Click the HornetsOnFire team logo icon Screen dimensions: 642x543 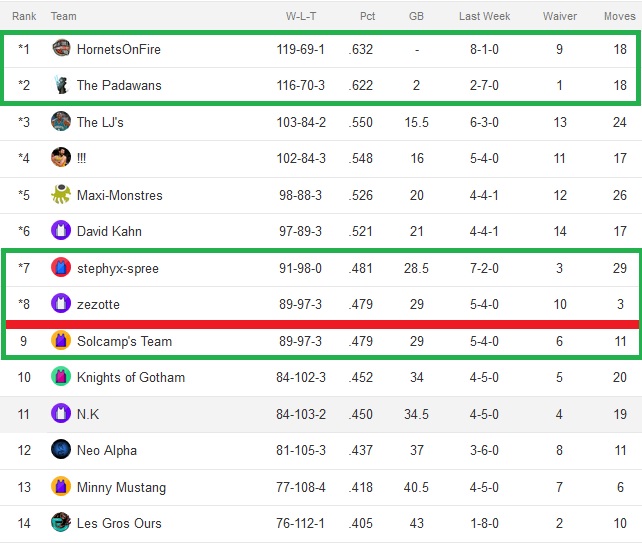(61, 48)
